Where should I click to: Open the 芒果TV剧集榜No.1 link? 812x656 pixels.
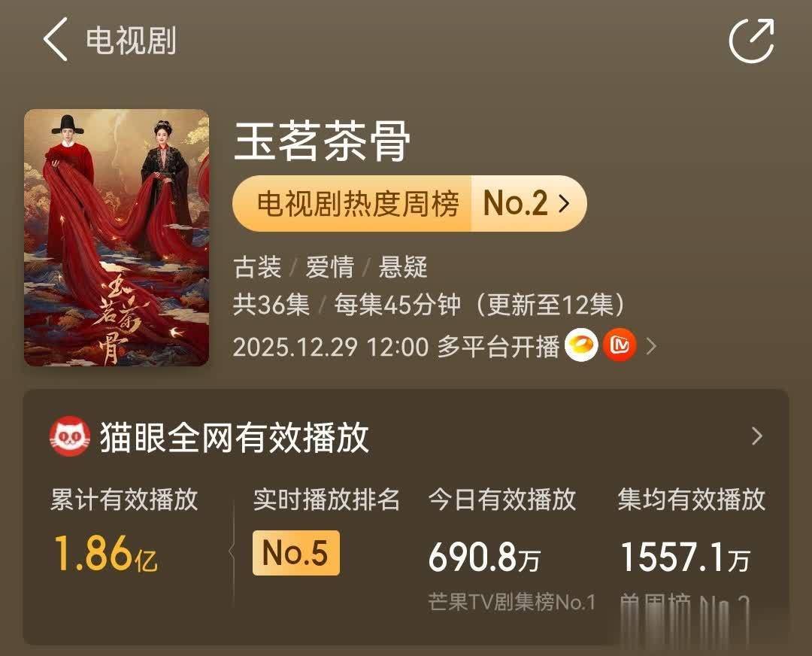pos(511,602)
